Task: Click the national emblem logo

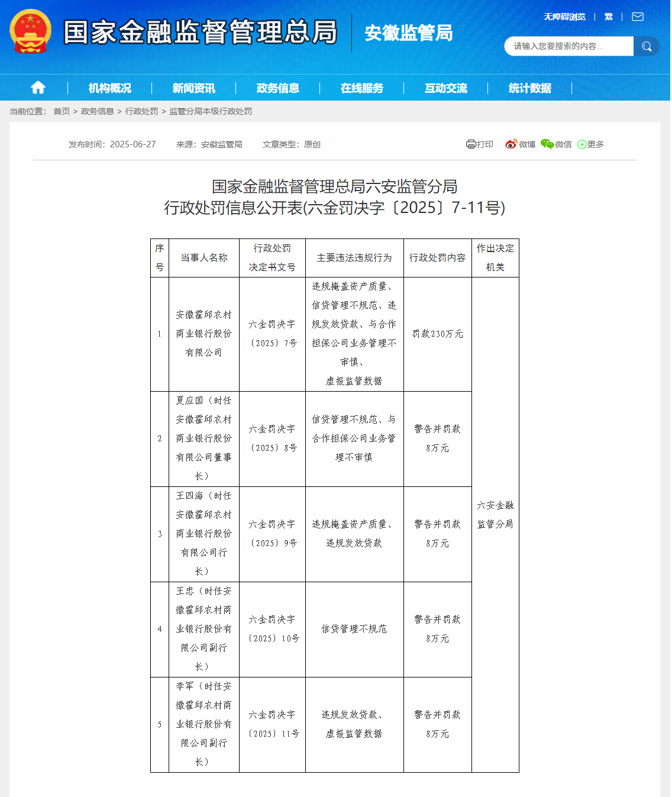Action: tap(30, 31)
